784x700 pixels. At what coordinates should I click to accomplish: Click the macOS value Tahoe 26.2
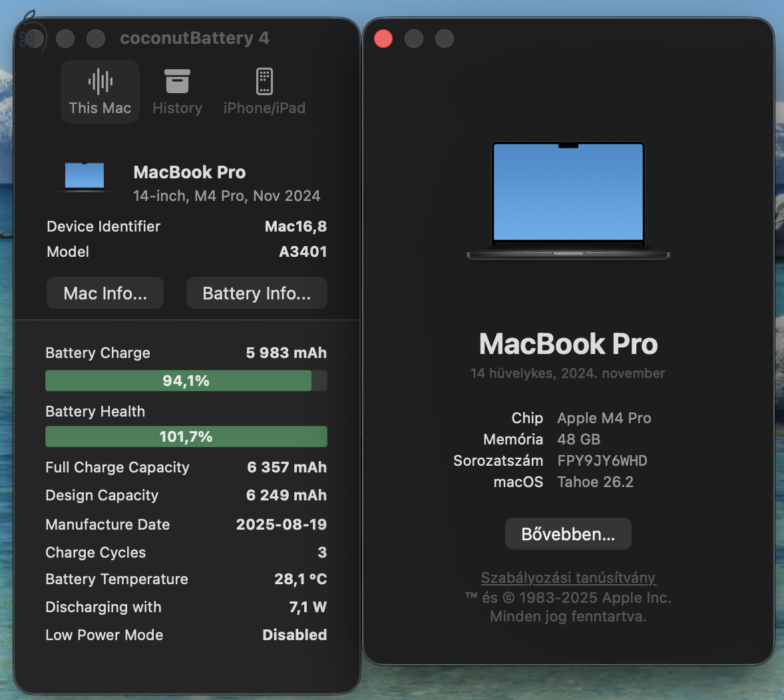coord(595,482)
